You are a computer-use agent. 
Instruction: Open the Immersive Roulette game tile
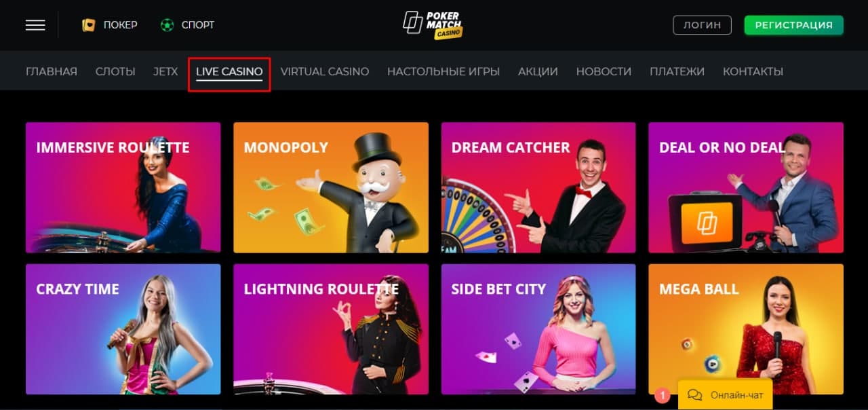tap(123, 187)
